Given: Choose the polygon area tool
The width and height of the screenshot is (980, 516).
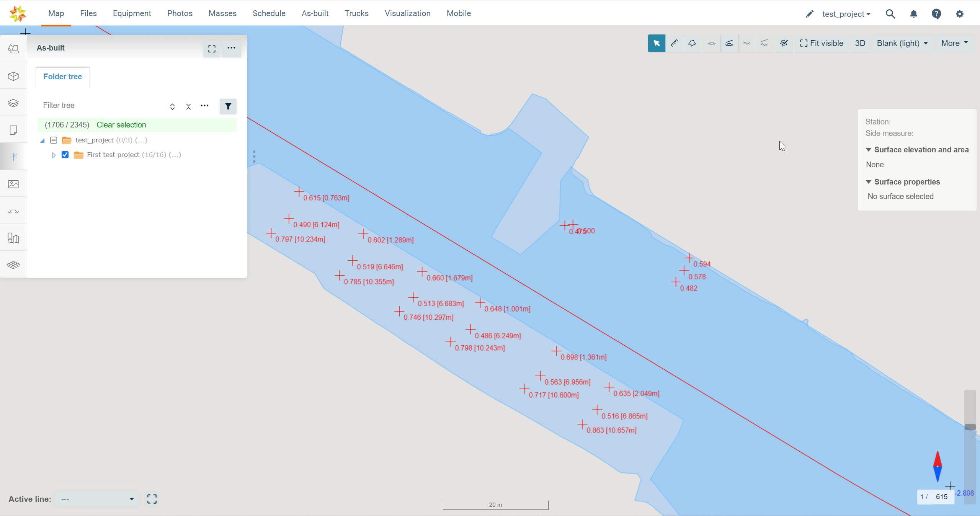Looking at the screenshot, I should tap(692, 43).
